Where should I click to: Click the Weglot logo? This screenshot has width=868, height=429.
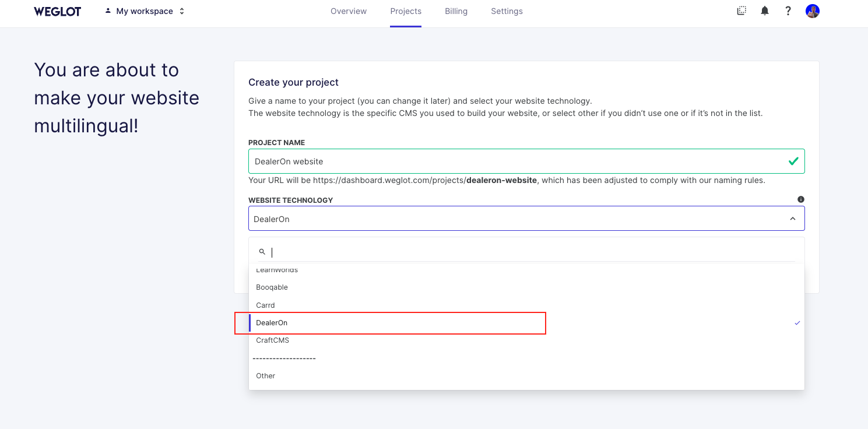[x=57, y=11]
